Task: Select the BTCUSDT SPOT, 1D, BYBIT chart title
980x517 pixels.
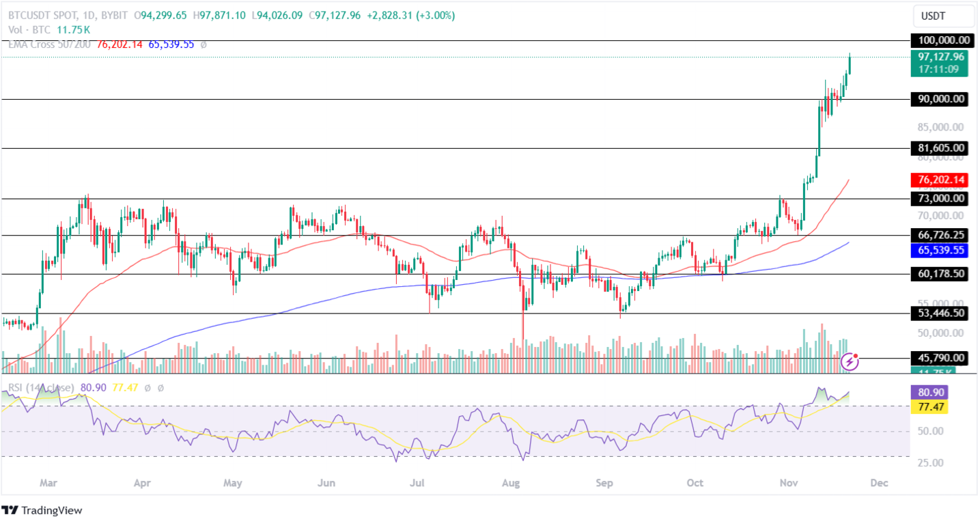Action: click(66, 15)
